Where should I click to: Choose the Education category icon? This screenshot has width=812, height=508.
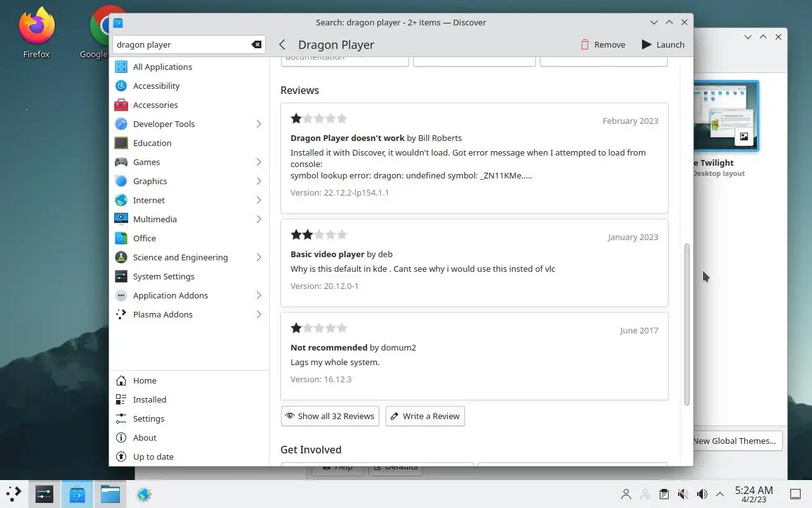pyautogui.click(x=121, y=143)
